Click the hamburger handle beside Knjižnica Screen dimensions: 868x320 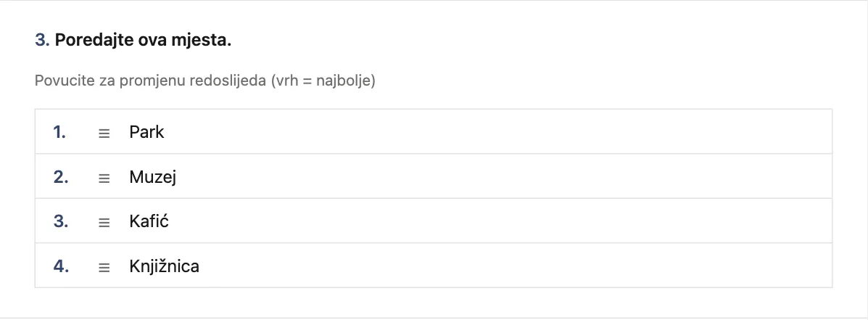[x=104, y=267]
